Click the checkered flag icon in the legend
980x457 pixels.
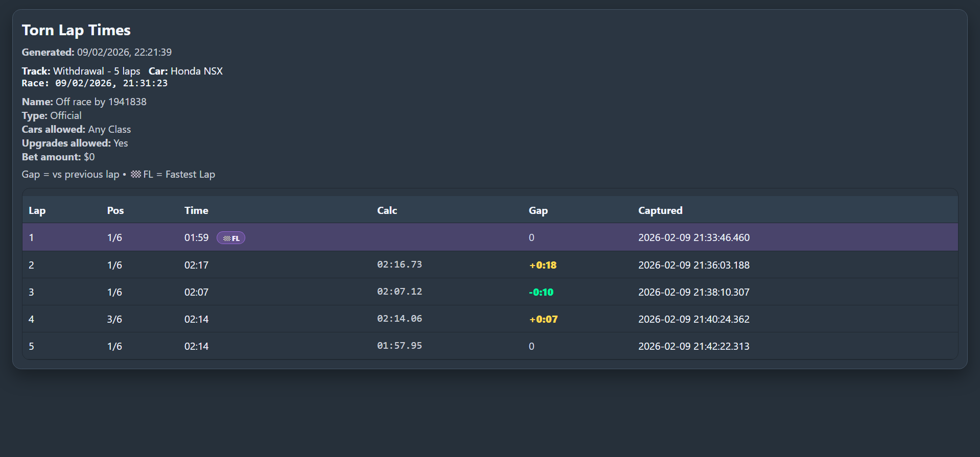coord(135,175)
